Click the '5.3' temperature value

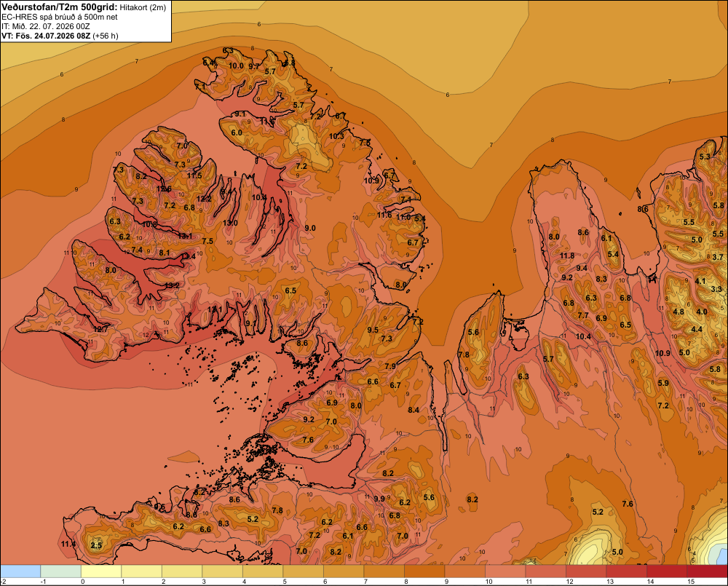point(705,157)
